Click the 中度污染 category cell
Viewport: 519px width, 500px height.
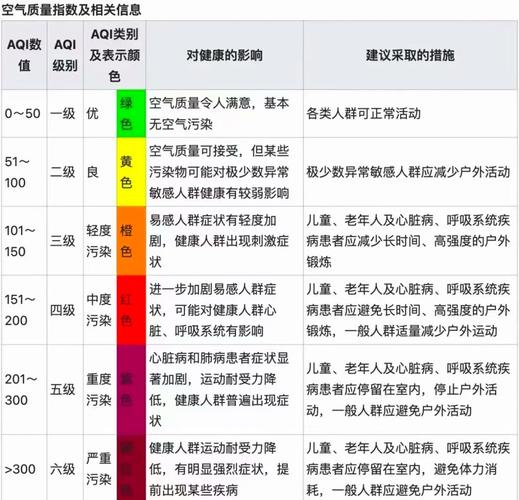[100, 310]
